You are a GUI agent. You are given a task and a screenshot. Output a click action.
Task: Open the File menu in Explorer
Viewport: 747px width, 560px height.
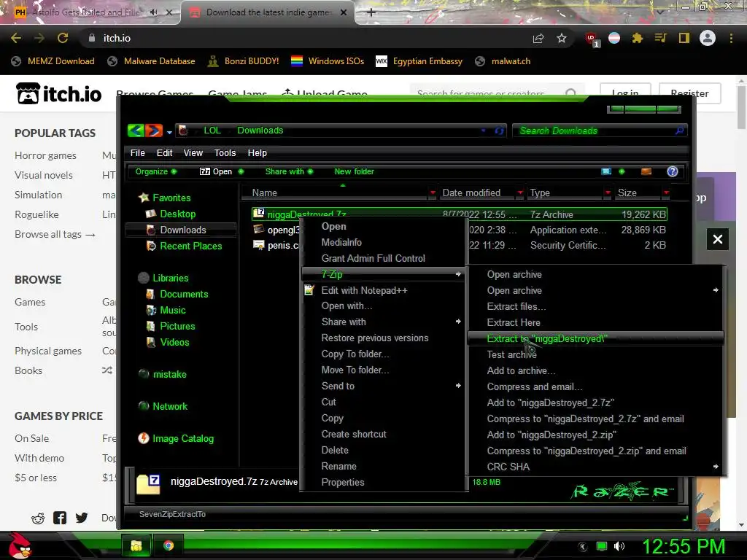coord(138,153)
